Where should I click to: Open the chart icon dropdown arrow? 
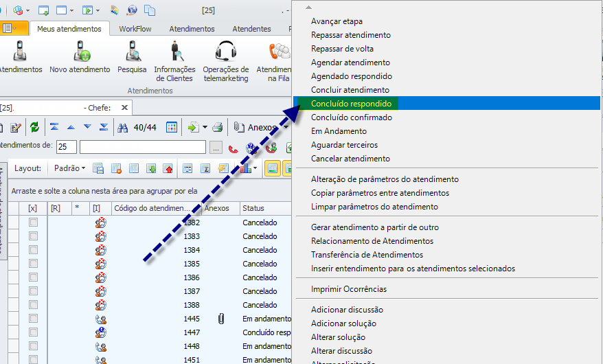pos(255,168)
